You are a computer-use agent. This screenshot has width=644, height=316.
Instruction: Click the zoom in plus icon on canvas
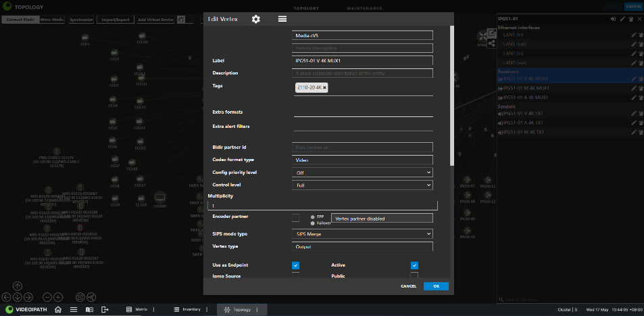click(58, 297)
